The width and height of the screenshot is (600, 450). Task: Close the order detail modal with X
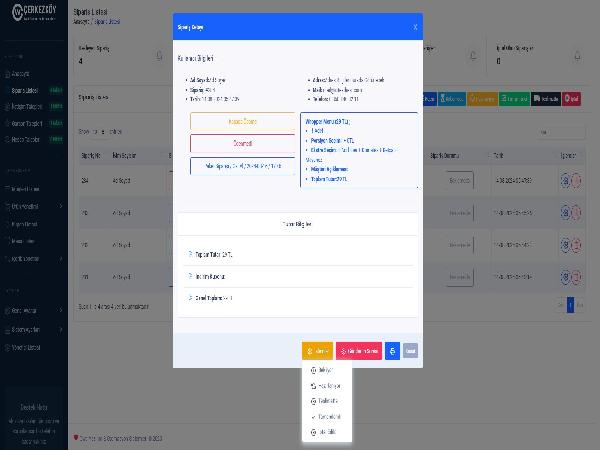pyautogui.click(x=415, y=27)
